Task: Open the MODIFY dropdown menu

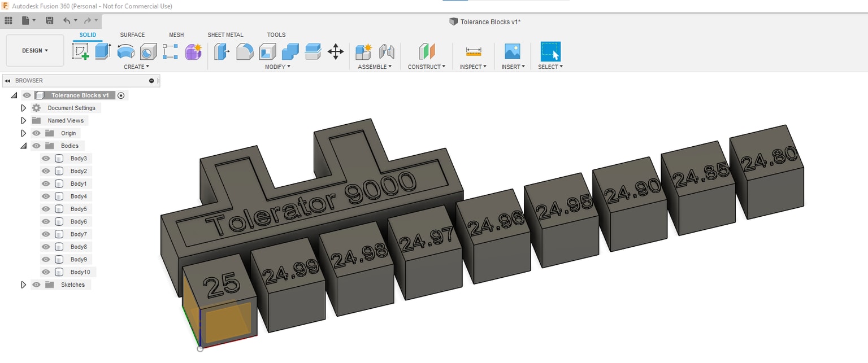Action: 277,67
